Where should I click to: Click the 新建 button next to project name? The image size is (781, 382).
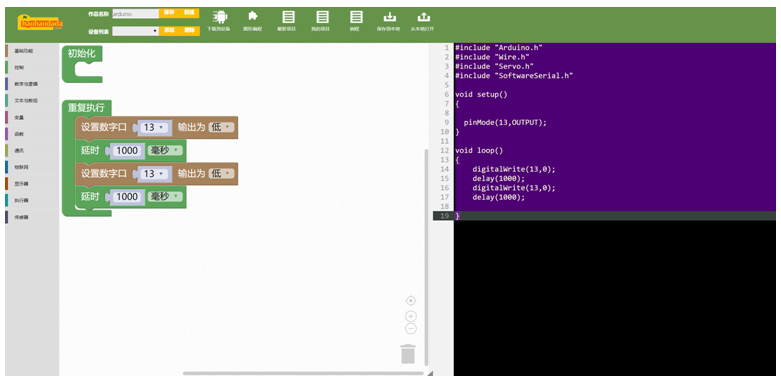click(x=189, y=13)
